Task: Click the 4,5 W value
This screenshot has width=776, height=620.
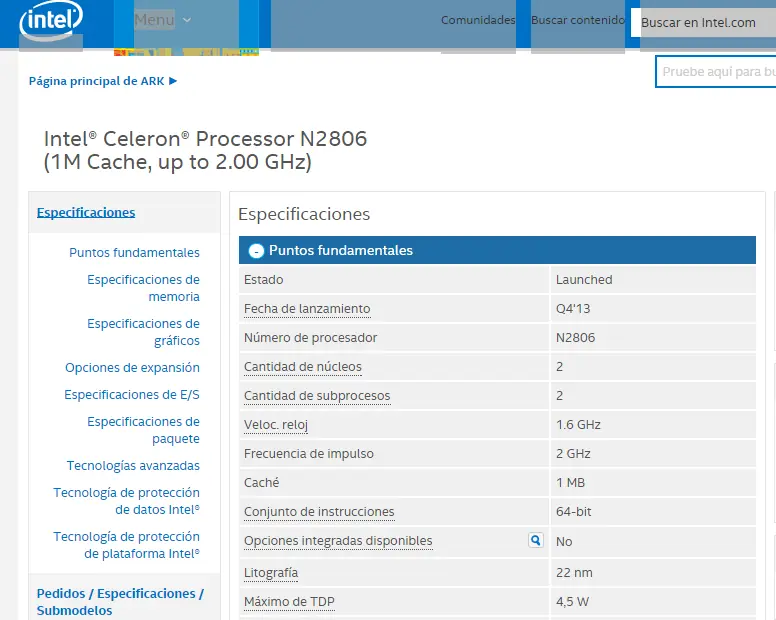Action: [x=572, y=602]
